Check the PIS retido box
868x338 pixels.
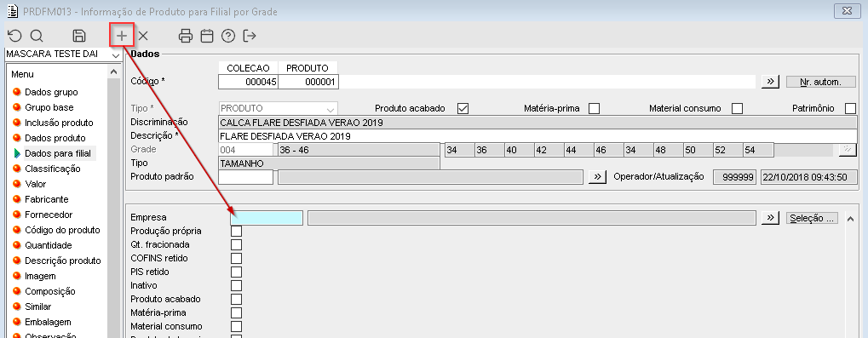coord(236,272)
